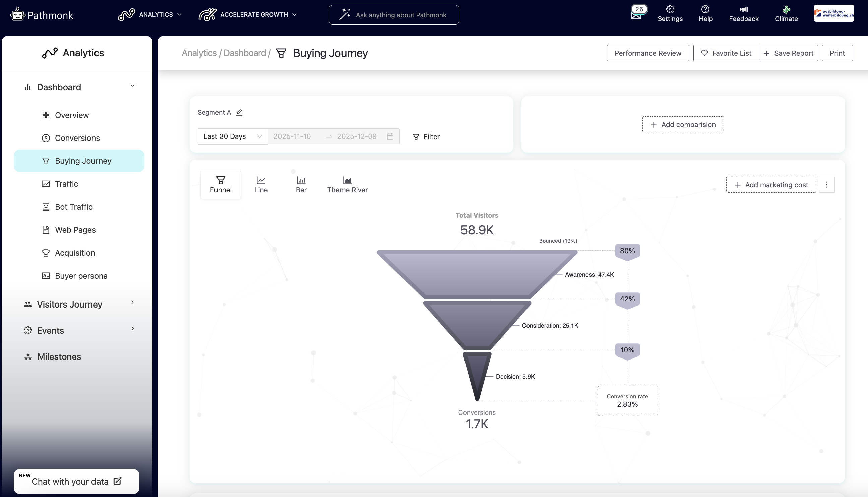
Task: Click Add marketing cost button
Action: click(x=771, y=185)
